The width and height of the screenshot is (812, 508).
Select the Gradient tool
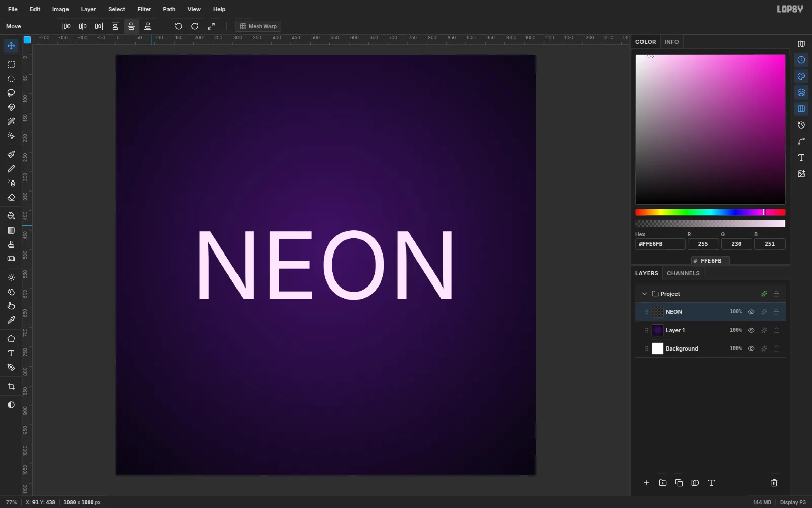click(11, 230)
